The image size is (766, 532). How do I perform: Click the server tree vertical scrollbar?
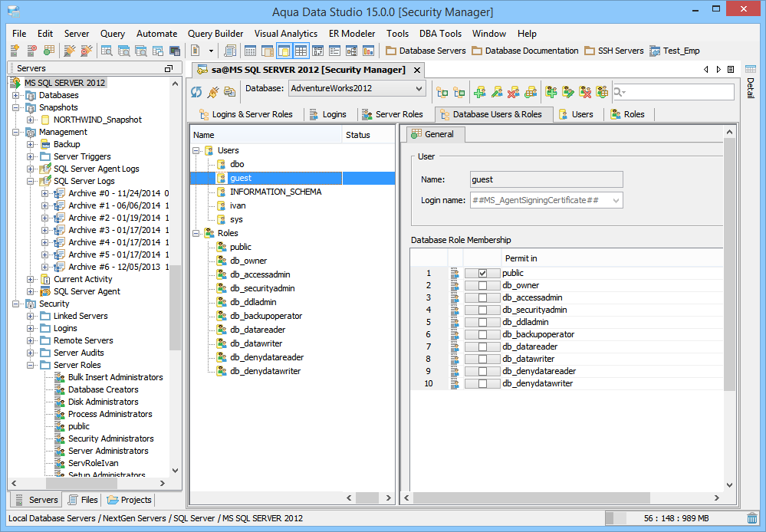176,307
